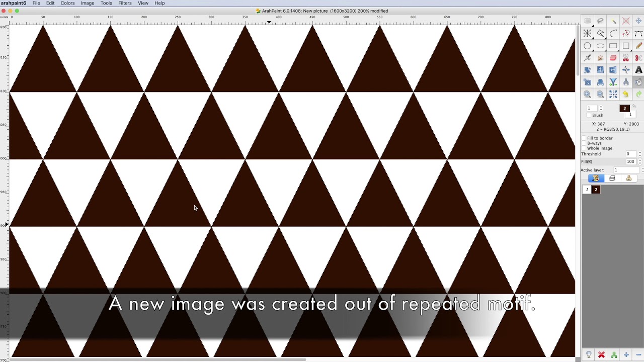Image resolution: width=644 pixels, height=362 pixels.
Task: Click the yellow undo arrow
Action: tap(626, 94)
